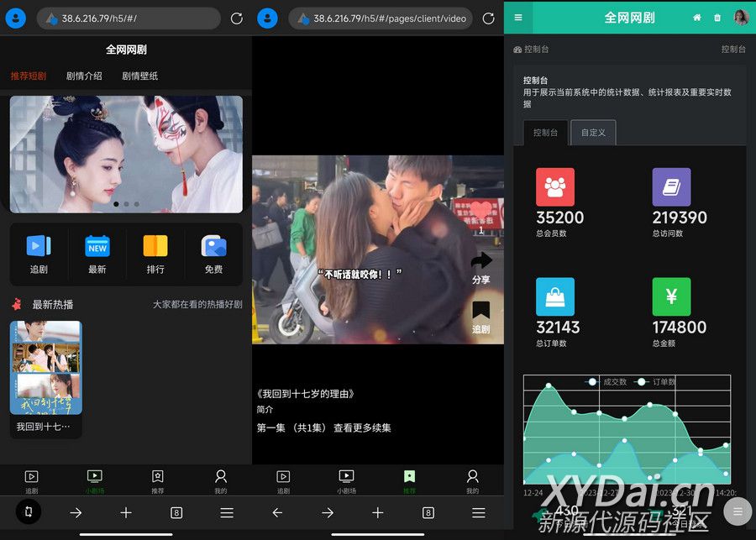
Task: Switch to the 剧情介绍 tab
Action: [84, 76]
